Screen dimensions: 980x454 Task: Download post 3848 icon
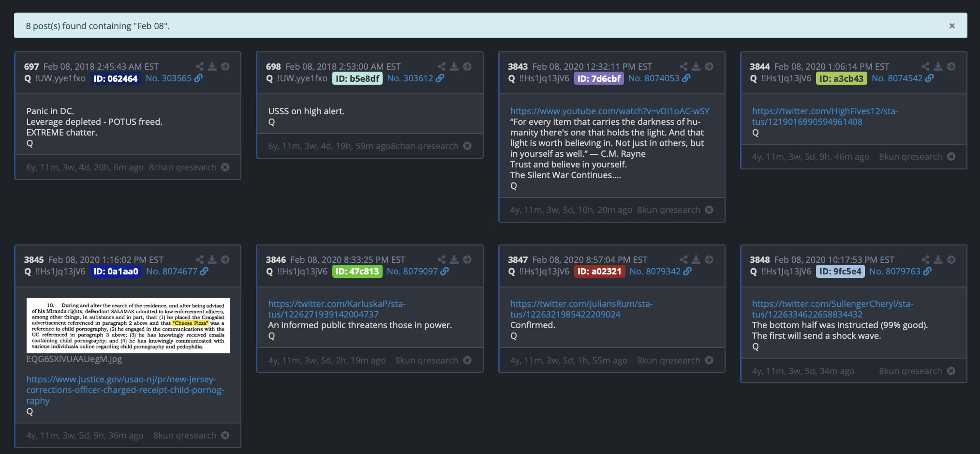tap(938, 259)
